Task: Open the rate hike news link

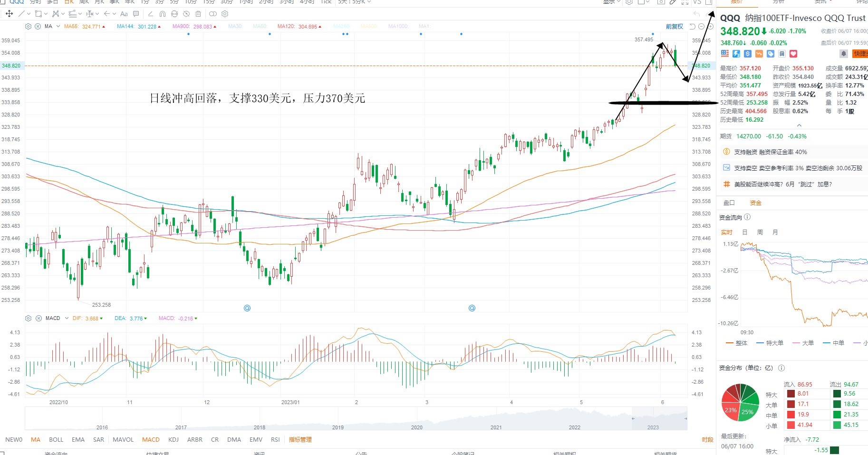Action: 783,184
